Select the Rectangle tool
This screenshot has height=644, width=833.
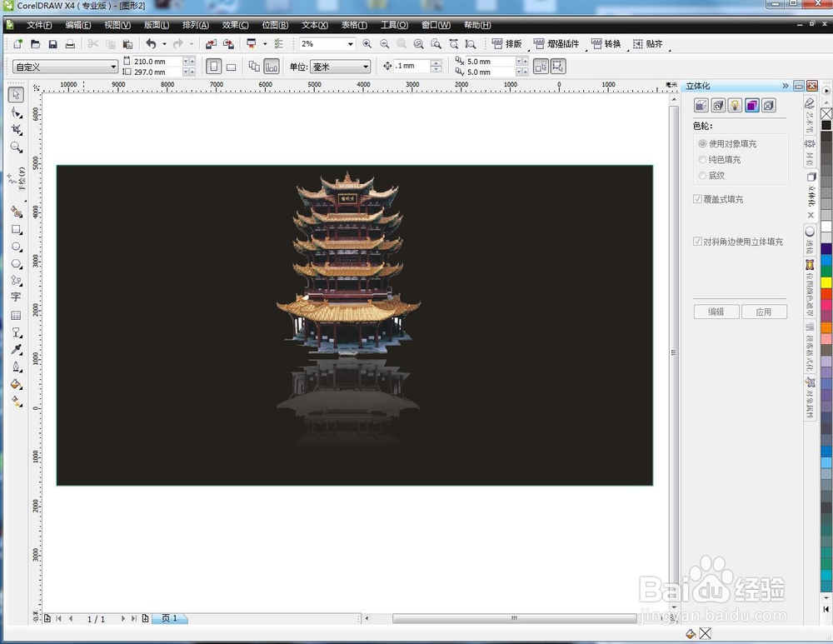pos(17,230)
